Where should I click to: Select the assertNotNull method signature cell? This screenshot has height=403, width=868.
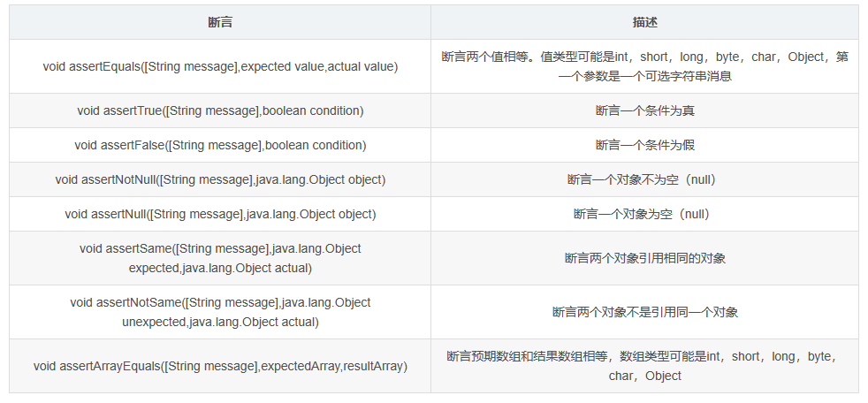[220, 179]
